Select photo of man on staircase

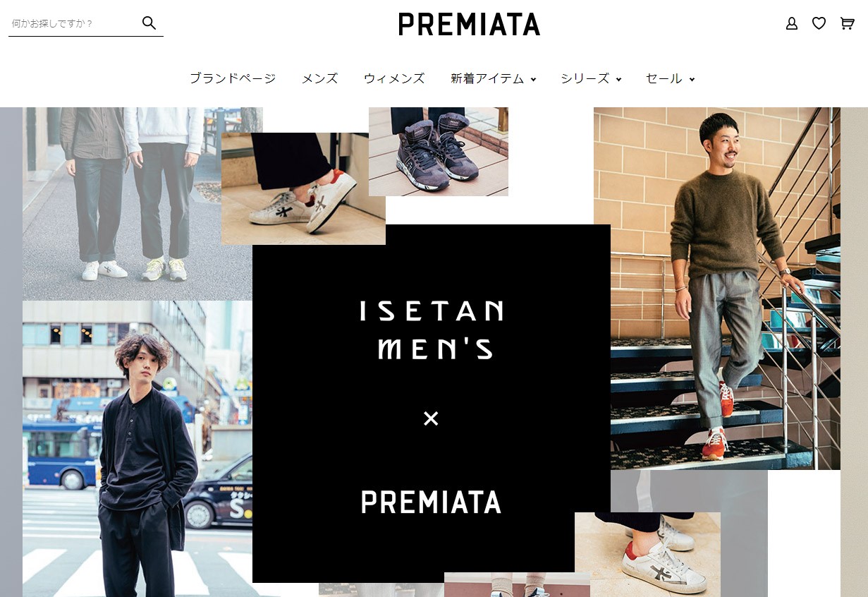tap(717, 288)
